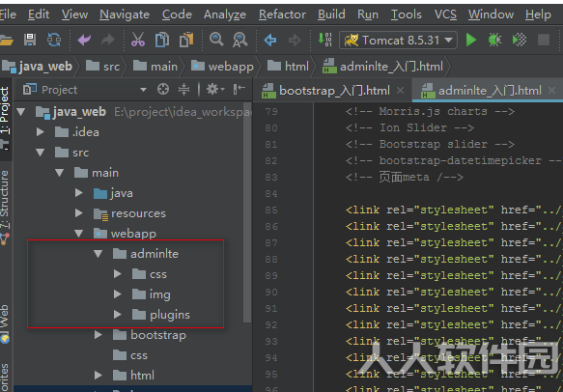Open the Tools menu
The height and width of the screenshot is (392, 563).
(x=407, y=14)
